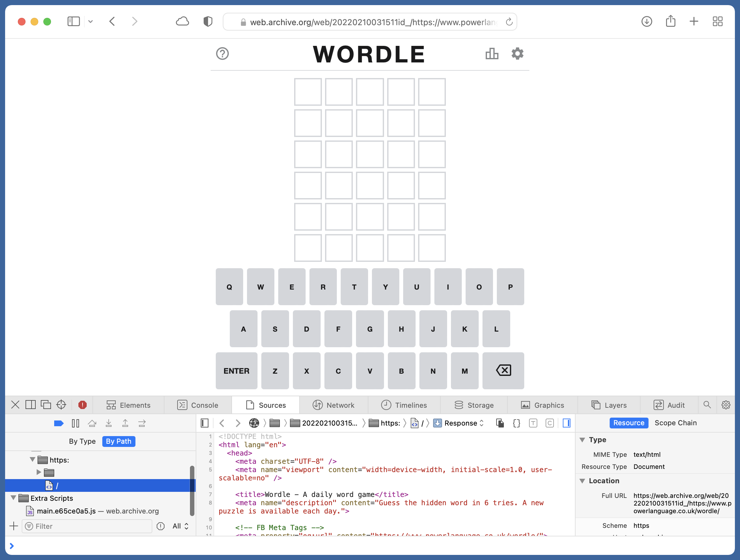Viewport: 740px width, 560px height.
Task: Reload page in Safari
Action: tap(509, 22)
